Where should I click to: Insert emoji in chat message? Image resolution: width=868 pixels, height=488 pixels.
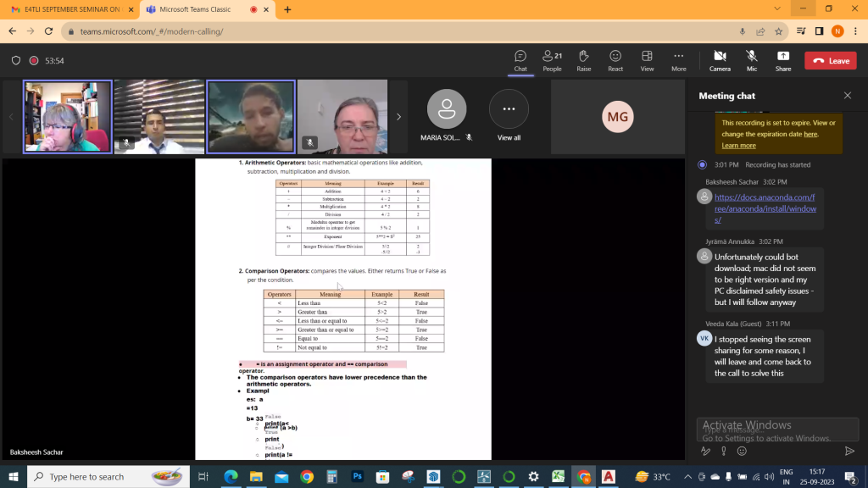742,451
